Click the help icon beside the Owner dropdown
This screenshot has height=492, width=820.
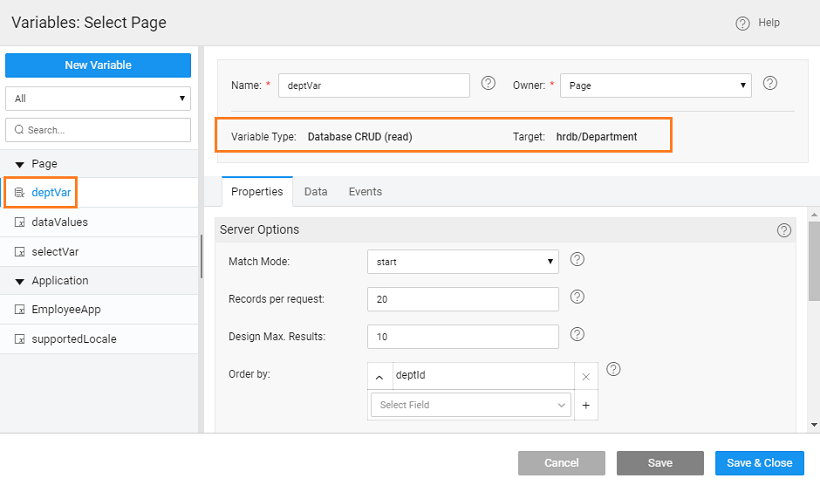770,83
